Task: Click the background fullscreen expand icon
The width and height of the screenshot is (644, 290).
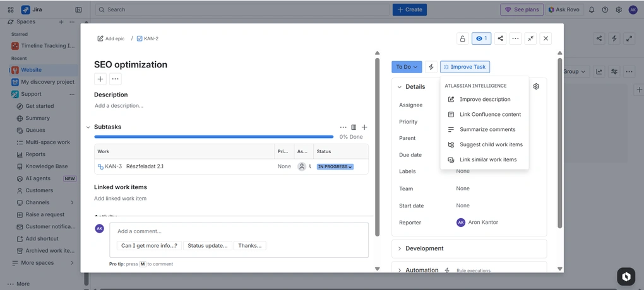Action: click(629, 38)
